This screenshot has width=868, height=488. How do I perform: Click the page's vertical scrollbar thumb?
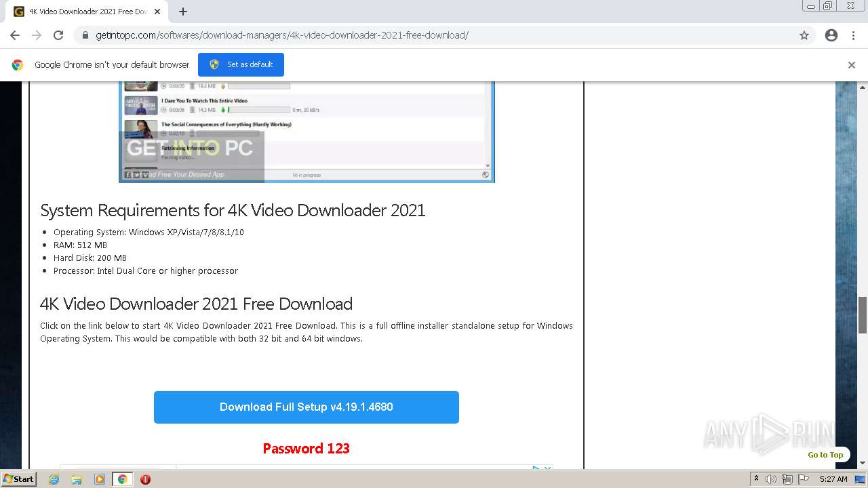pyautogui.click(x=863, y=314)
